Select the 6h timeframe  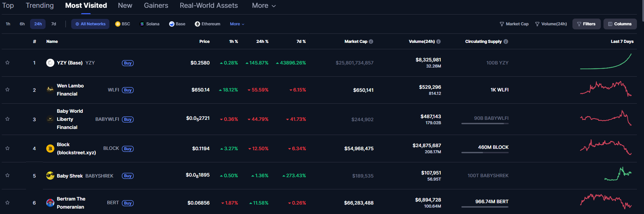coord(22,24)
